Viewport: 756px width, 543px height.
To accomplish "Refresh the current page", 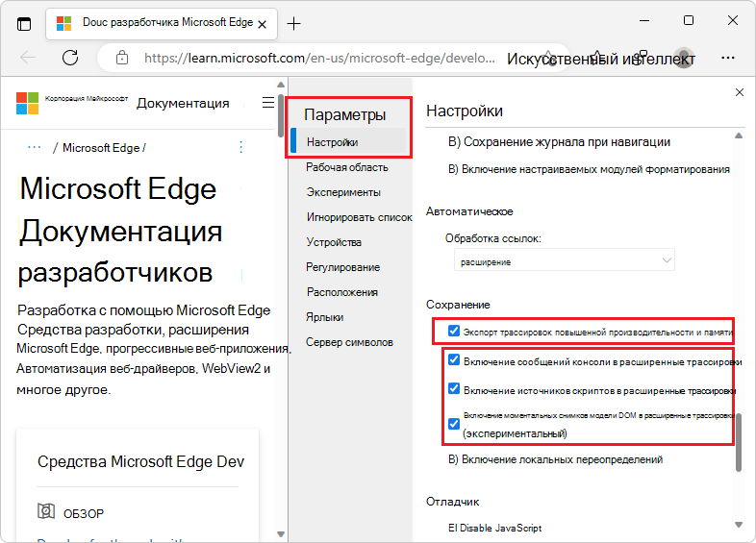I will pyautogui.click(x=70, y=58).
